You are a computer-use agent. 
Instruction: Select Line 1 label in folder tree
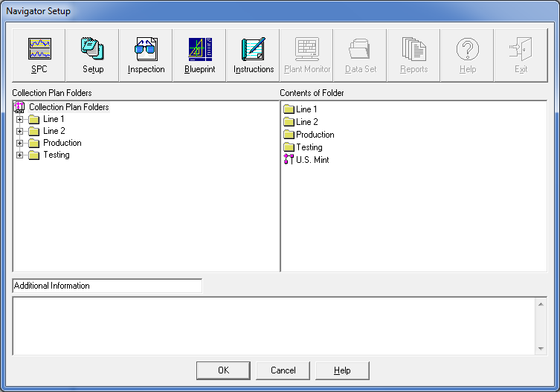click(x=54, y=119)
